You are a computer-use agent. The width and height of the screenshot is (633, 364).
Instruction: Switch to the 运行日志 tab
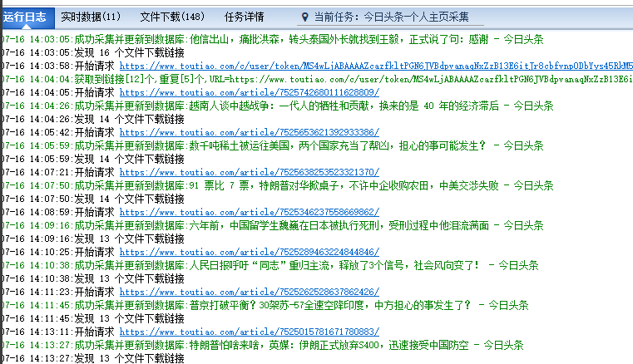[x=27, y=17]
